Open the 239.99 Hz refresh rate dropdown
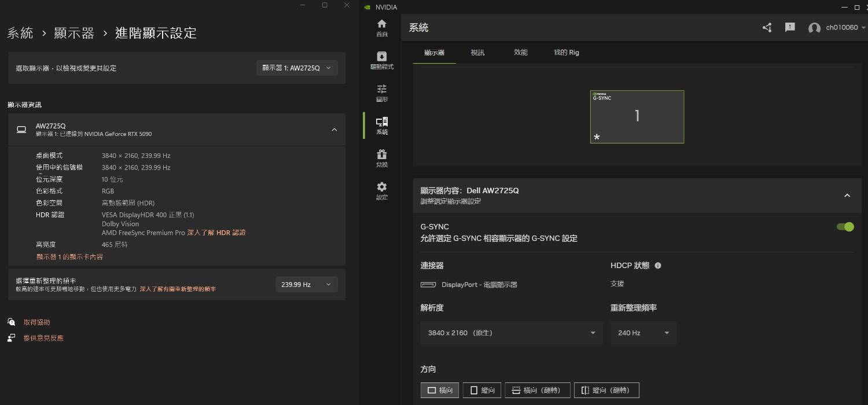The height and width of the screenshot is (405, 868). coord(307,285)
